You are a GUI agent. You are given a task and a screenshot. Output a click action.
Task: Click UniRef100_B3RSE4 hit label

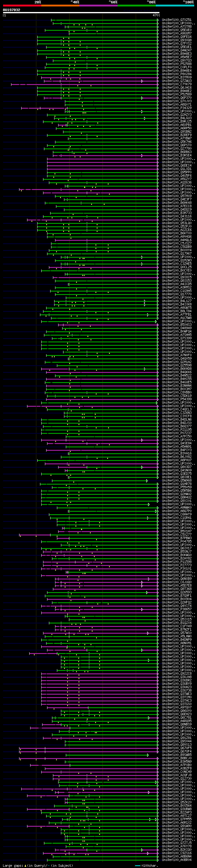(177, 155)
